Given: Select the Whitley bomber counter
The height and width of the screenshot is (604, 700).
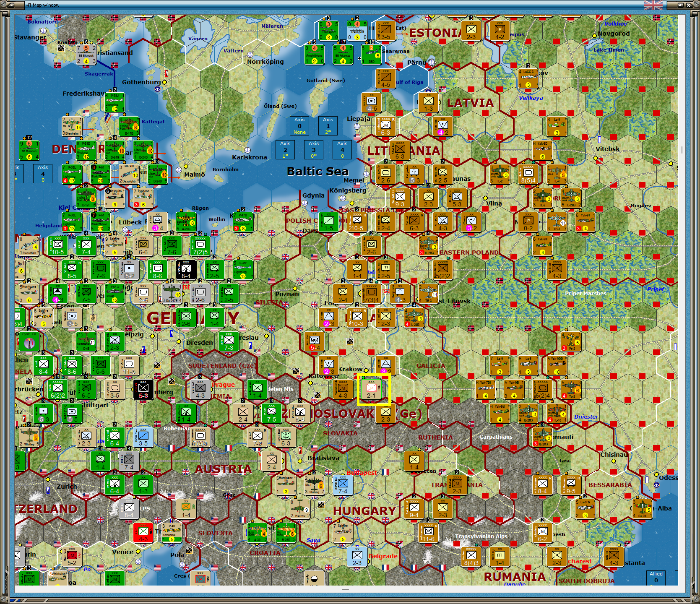Looking at the screenshot, I should 29,437.
